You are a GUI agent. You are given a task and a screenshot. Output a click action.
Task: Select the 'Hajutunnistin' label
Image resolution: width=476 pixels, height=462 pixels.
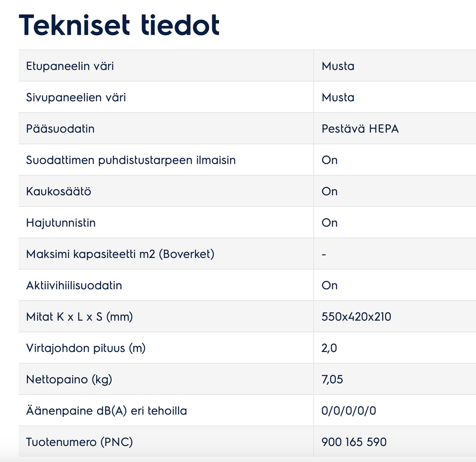pos(60,222)
